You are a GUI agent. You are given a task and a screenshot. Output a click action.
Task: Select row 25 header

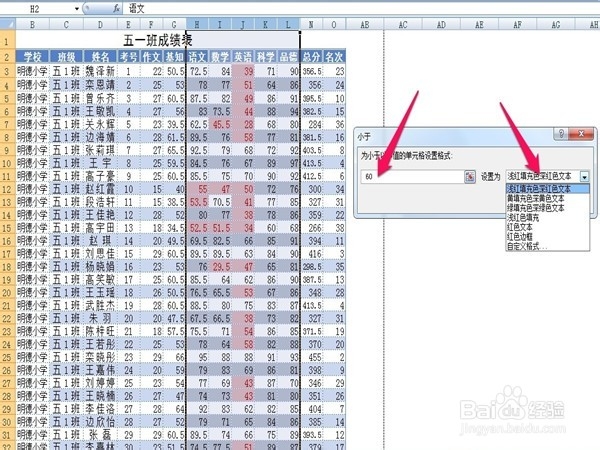(7, 357)
